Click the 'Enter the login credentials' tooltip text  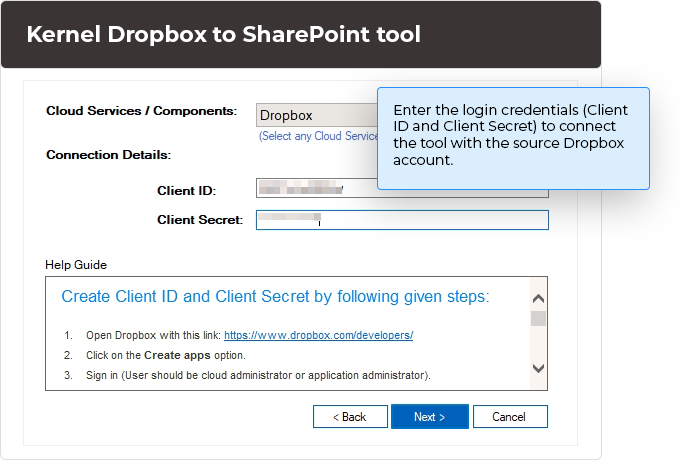point(510,135)
